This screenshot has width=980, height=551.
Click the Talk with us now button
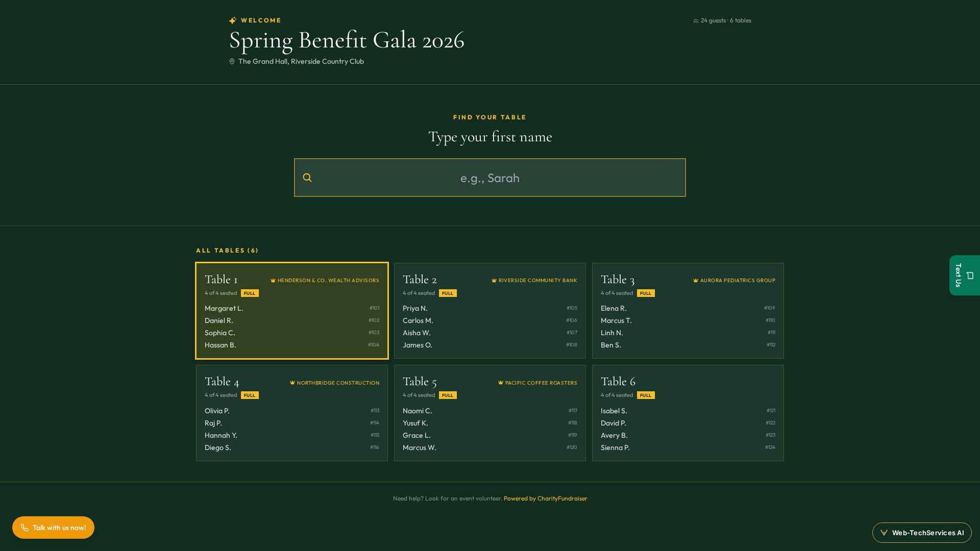click(x=53, y=528)
